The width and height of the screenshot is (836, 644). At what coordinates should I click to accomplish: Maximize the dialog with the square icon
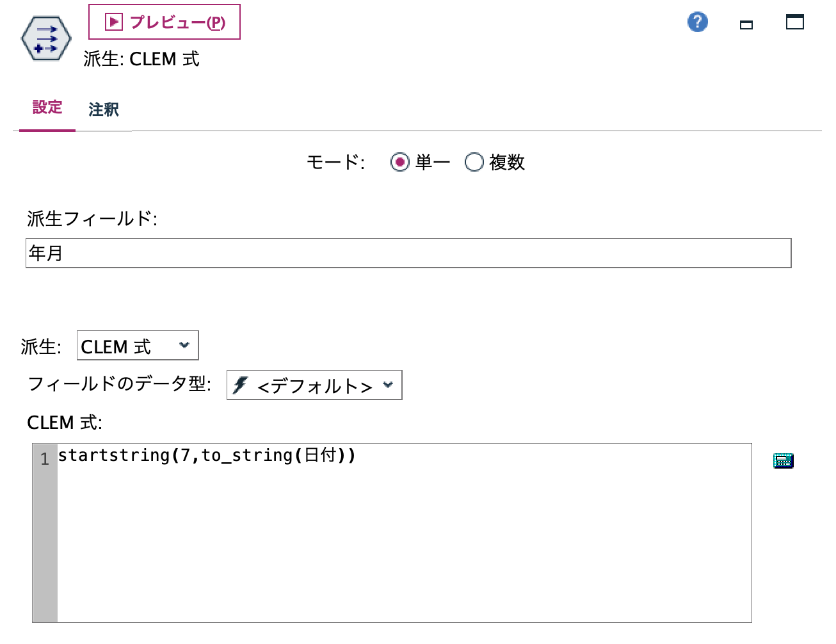pos(794,21)
